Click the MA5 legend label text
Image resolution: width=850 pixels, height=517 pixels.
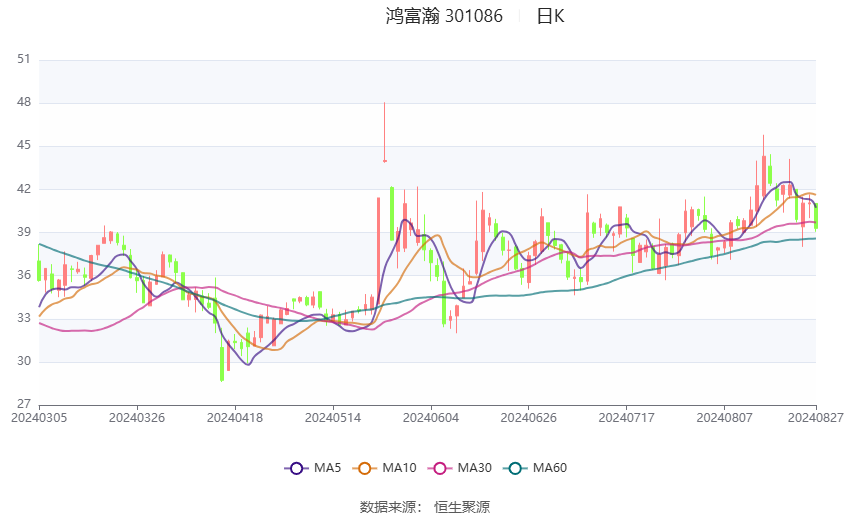[x=327, y=468]
